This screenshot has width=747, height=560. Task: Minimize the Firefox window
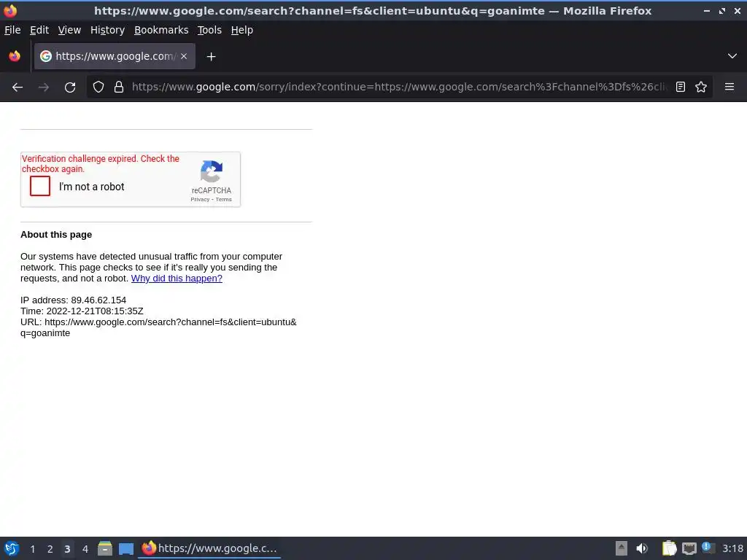point(706,10)
